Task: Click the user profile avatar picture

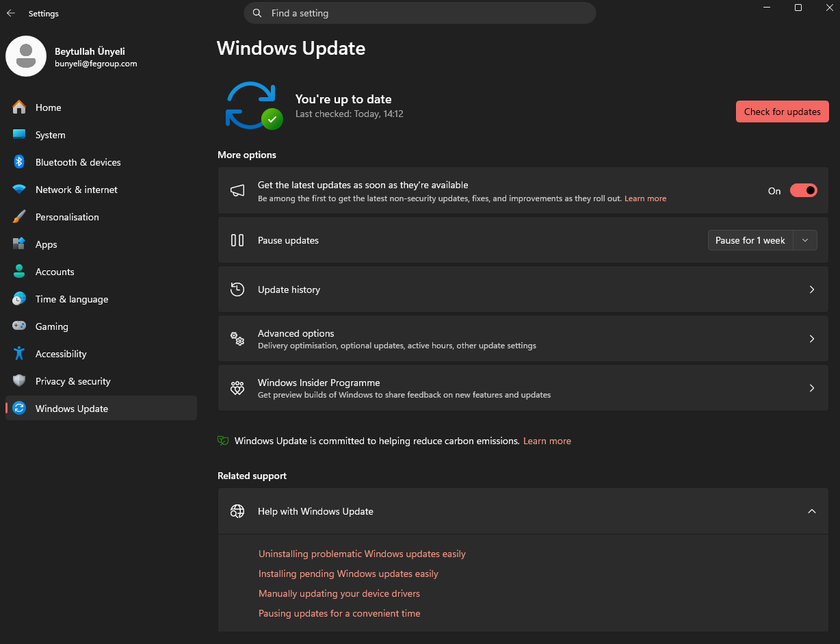Action: (x=26, y=56)
